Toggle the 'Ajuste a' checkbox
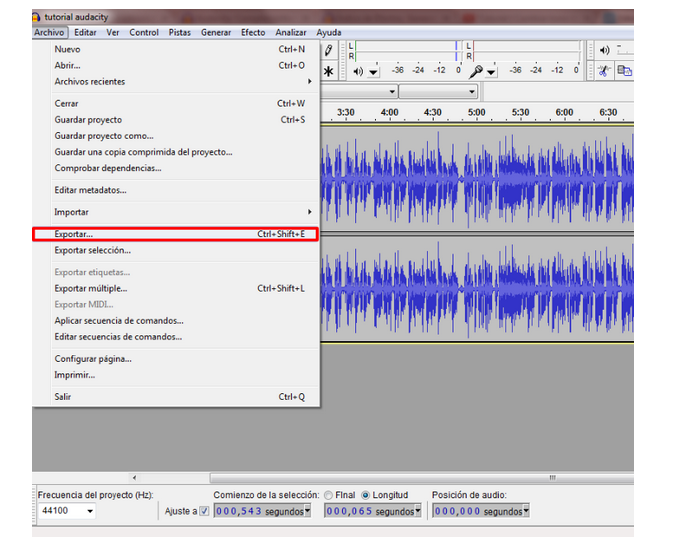 tap(204, 511)
